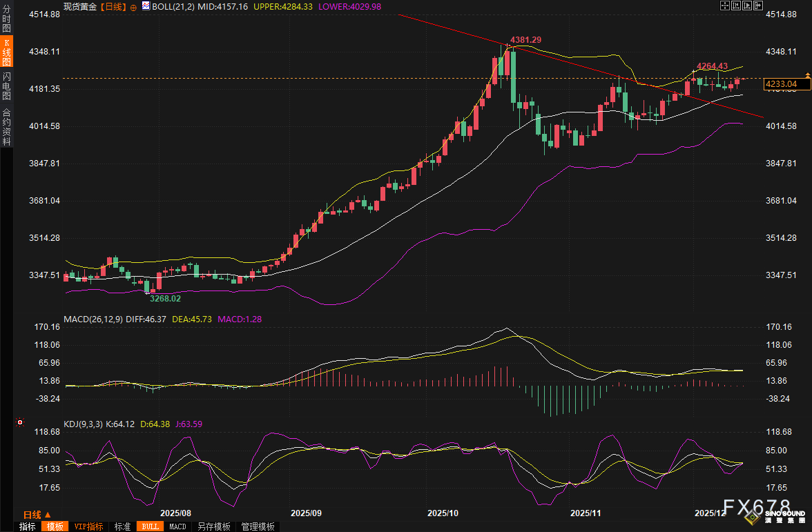Open the 闪电图 view
Viewport: 812px width, 532px height.
(x=6, y=86)
